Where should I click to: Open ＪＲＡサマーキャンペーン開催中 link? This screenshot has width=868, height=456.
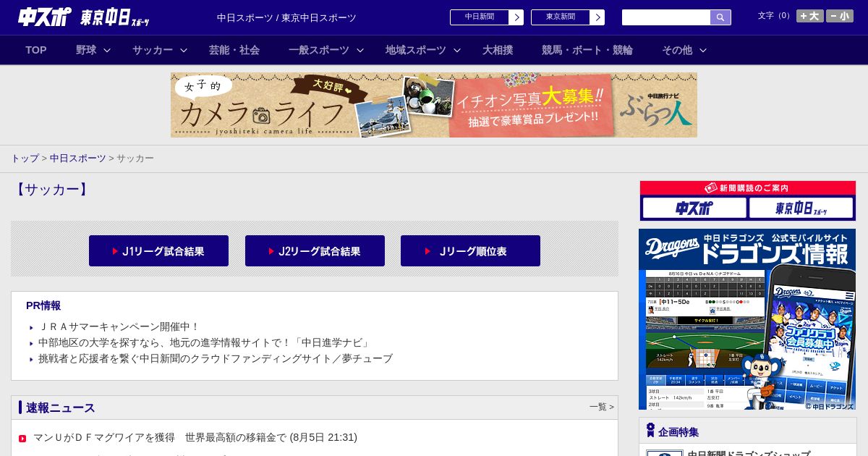(119, 326)
